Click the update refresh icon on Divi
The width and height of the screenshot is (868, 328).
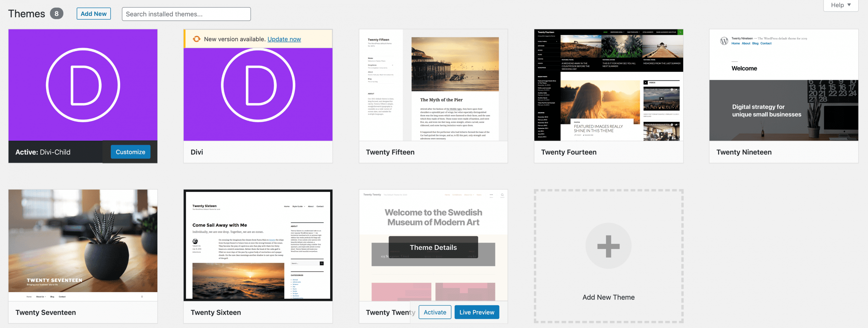[196, 39]
